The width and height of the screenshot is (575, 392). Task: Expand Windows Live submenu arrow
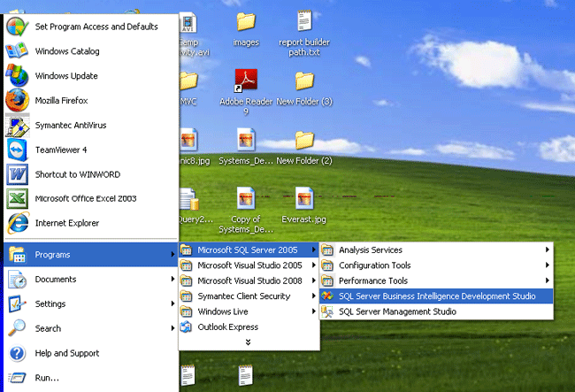click(x=313, y=311)
